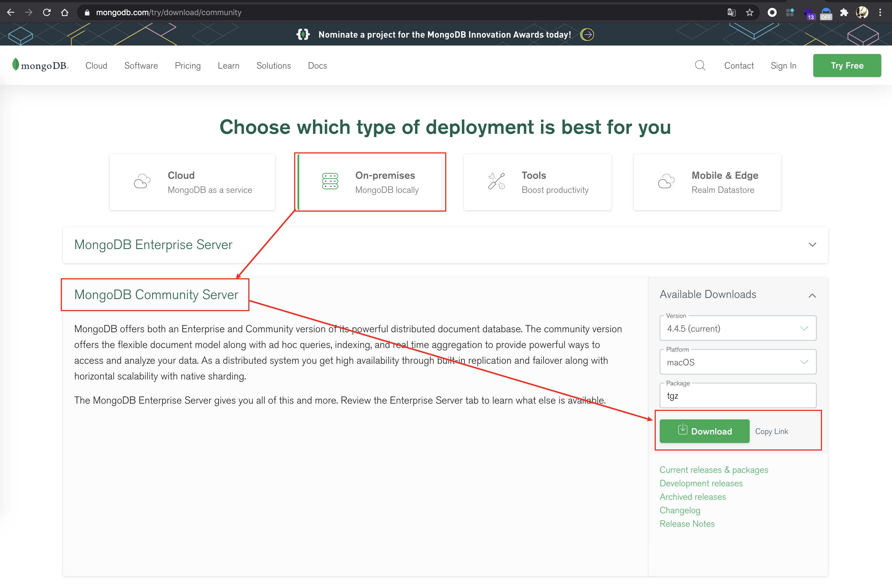Open the browser extensions puzzle icon
This screenshot has height=588, width=892.
point(844,12)
